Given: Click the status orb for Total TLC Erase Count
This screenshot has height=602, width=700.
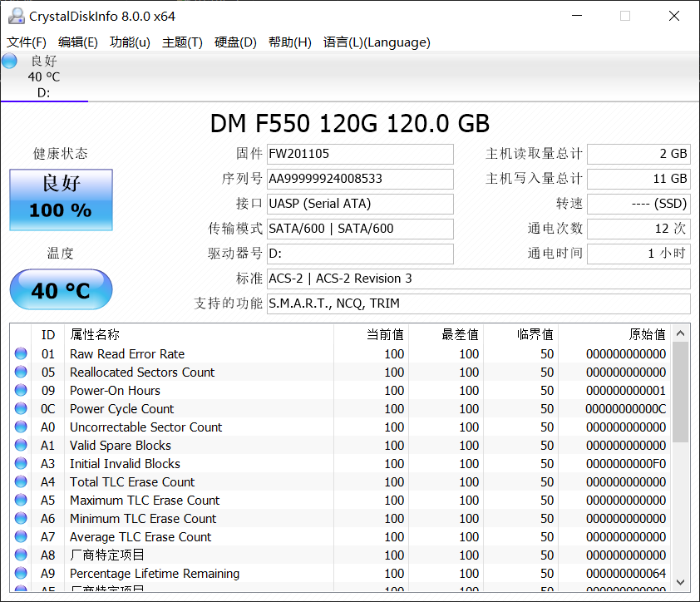Looking at the screenshot, I should 21,482.
